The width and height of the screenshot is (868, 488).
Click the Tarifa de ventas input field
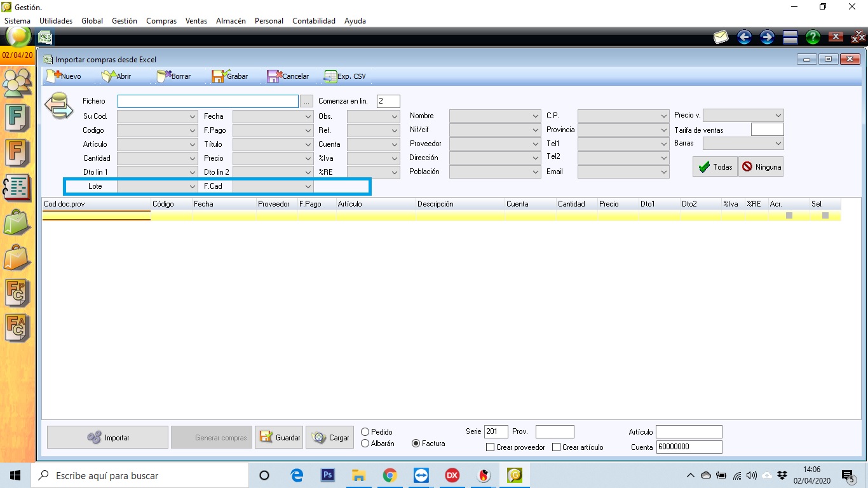pos(767,130)
